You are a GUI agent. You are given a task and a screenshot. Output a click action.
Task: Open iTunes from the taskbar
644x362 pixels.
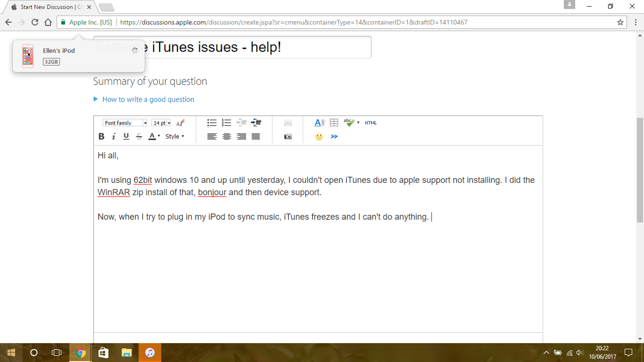pyautogui.click(x=150, y=353)
